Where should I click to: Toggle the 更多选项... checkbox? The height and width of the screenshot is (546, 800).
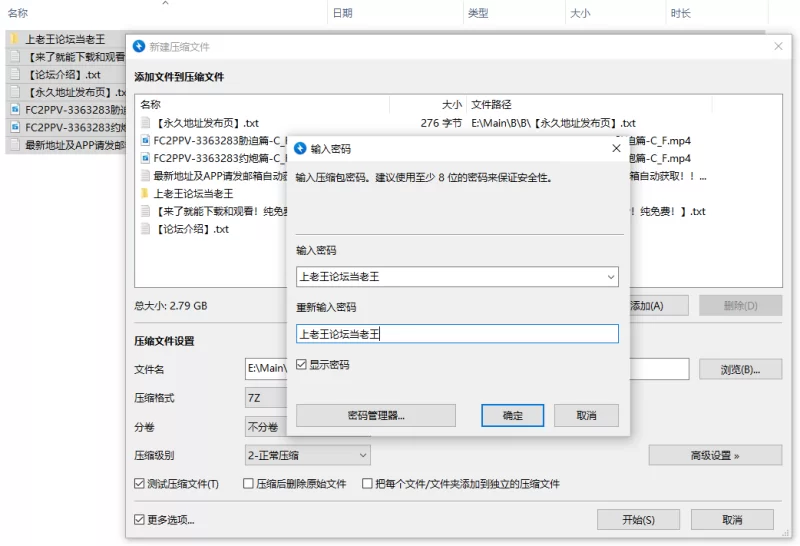(x=139, y=519)
